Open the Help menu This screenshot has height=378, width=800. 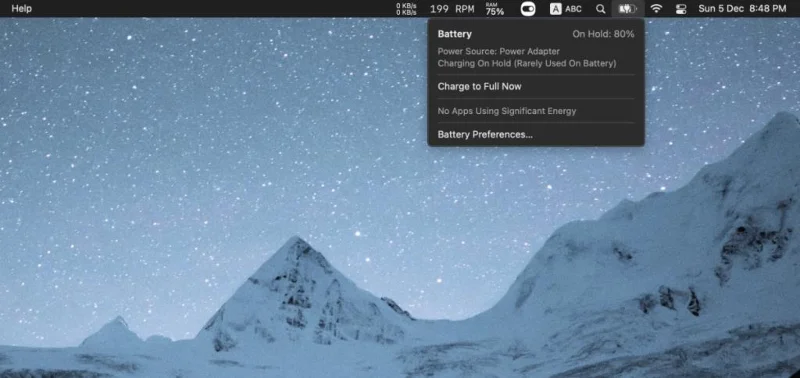click(x=21, y=9)
